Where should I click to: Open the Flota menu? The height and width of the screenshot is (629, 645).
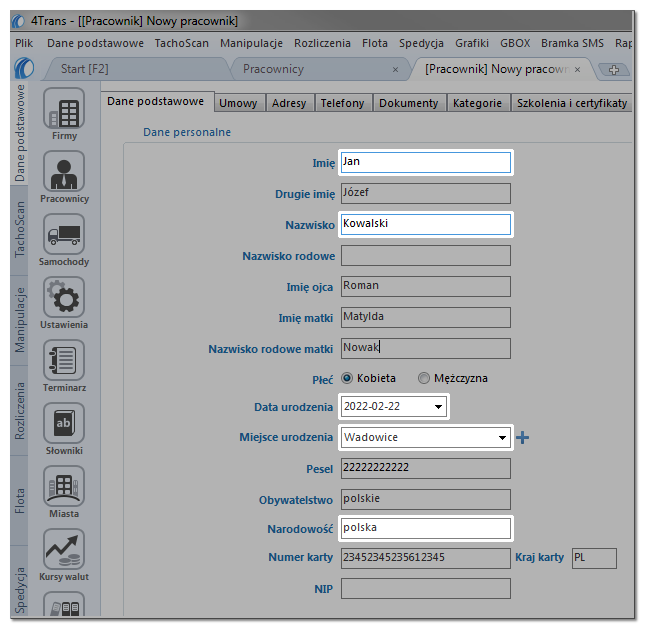tap(375, 43)
